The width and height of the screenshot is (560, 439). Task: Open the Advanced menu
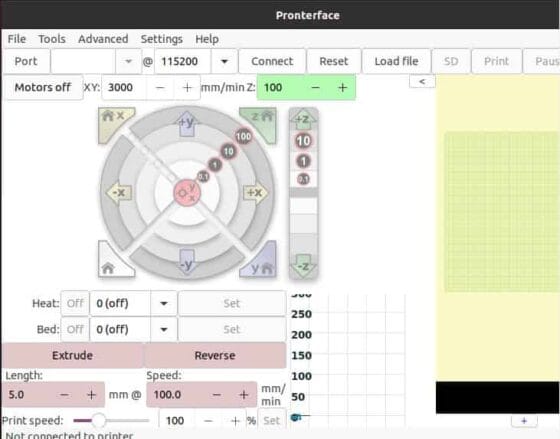[103, 39]
